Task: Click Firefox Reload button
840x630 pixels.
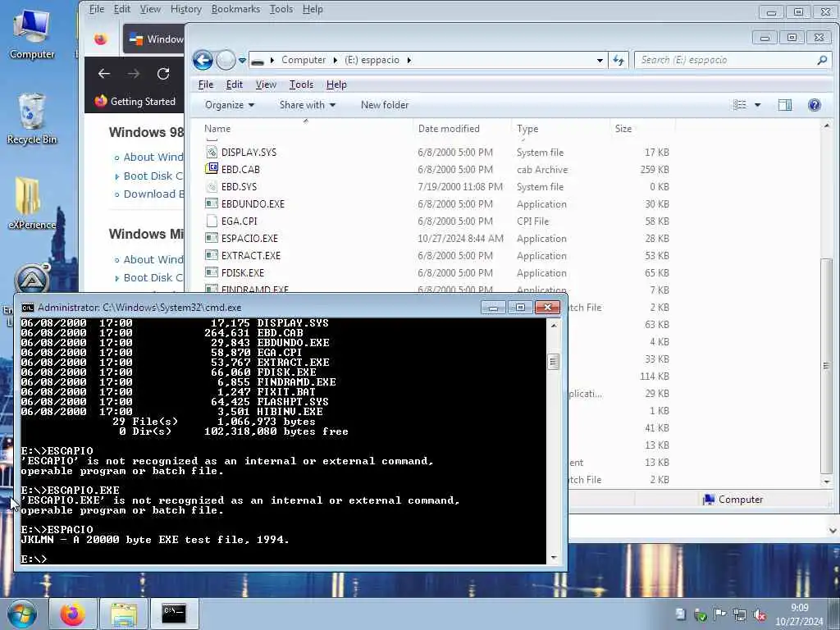Action: [x=163, y=74]
